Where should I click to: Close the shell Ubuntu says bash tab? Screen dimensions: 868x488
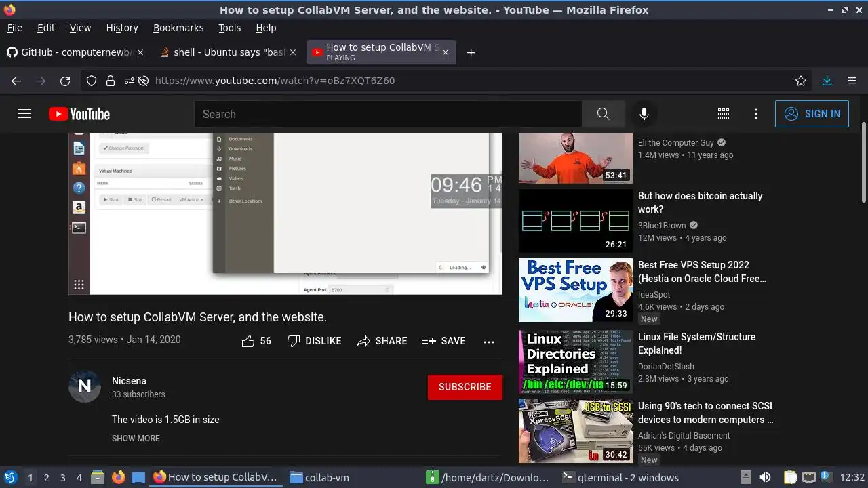click(292, 52)
